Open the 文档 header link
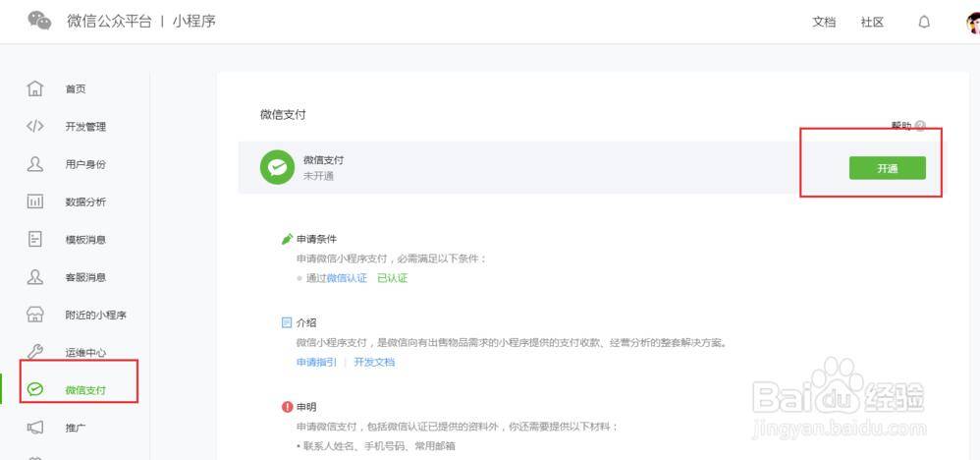The height and width of the screenshot is (460, 980). (824, 22)
